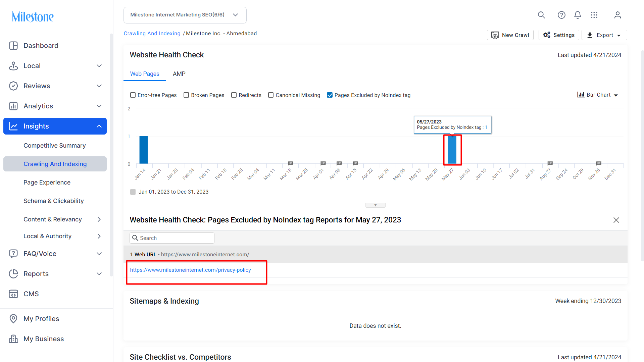Close the NoIndex report panel
This screenshot has width=644, height=362.
coord(616,220)
